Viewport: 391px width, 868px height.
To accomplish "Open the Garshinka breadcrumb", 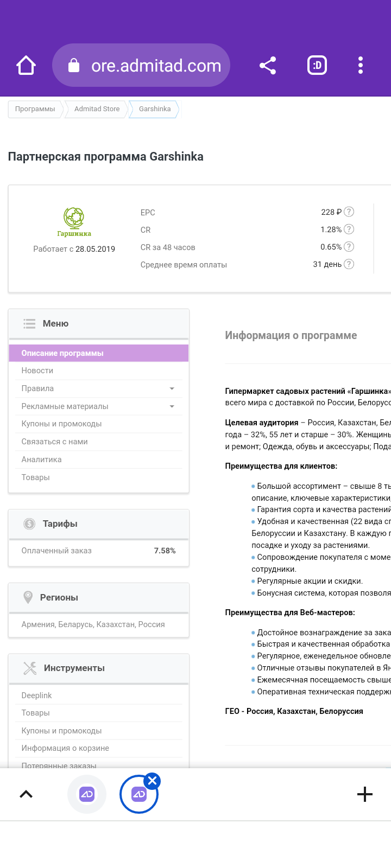I will tap(155, 109).
